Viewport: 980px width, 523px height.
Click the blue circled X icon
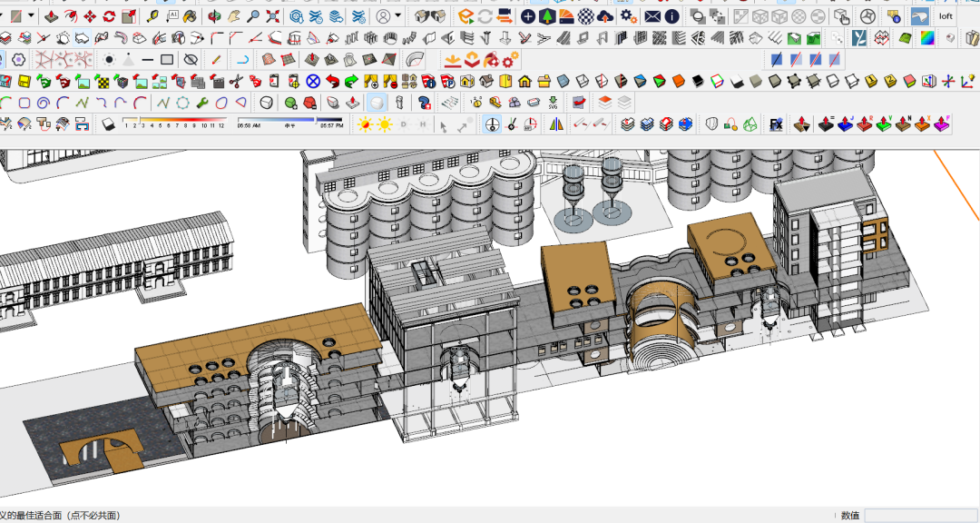click(x=313, y=81)
